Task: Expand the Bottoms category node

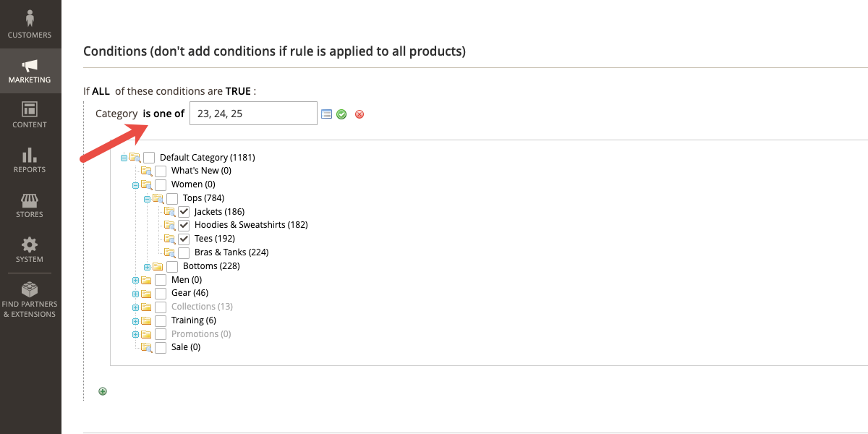Action: 146,265
